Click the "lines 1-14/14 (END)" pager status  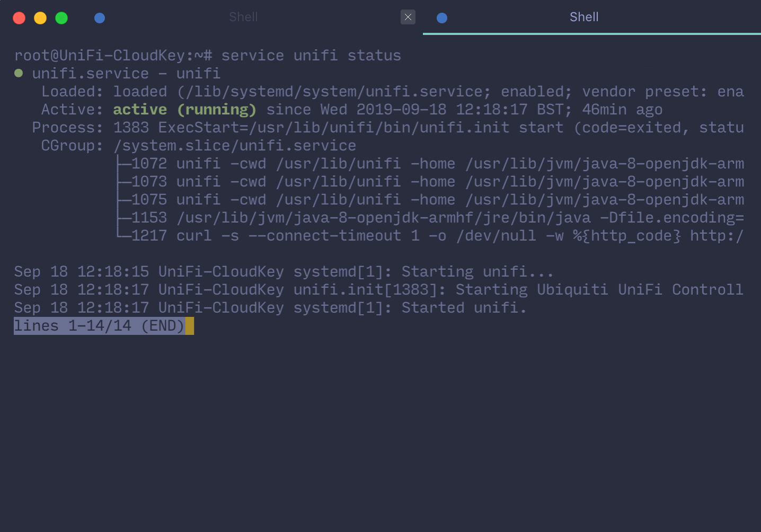point(99,326)
